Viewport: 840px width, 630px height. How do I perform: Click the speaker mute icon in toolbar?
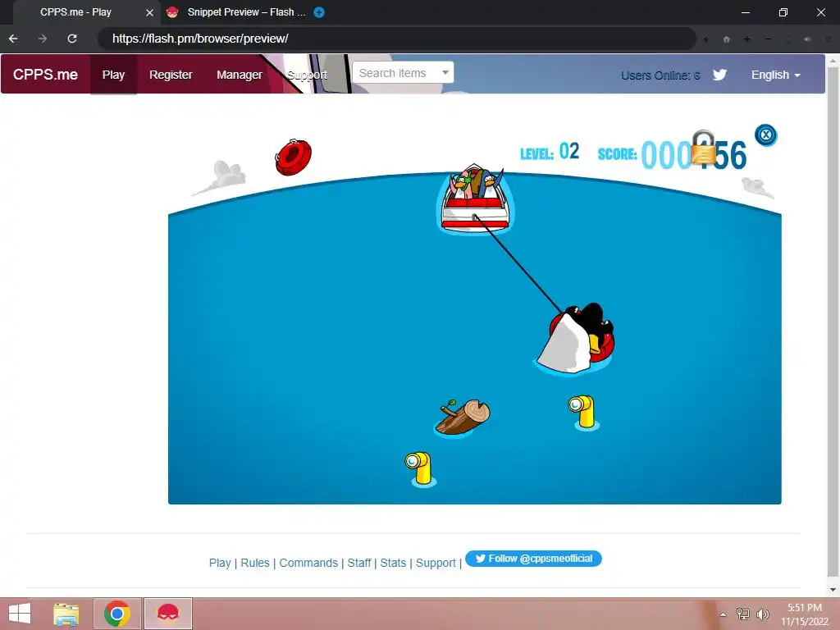click(x=808, y=39)
